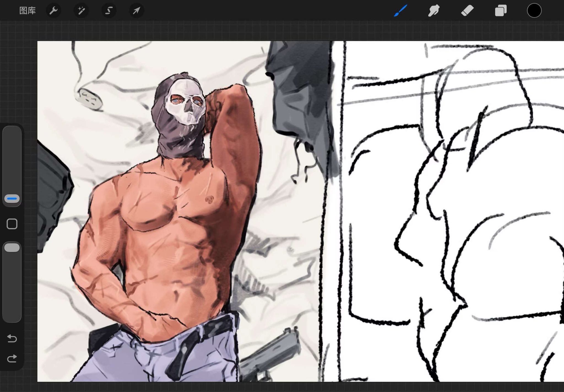The height and width of the screenshot is (392, 564).
Task: Tap the square modify button in sidebar
Action: (x=12, y=224)
